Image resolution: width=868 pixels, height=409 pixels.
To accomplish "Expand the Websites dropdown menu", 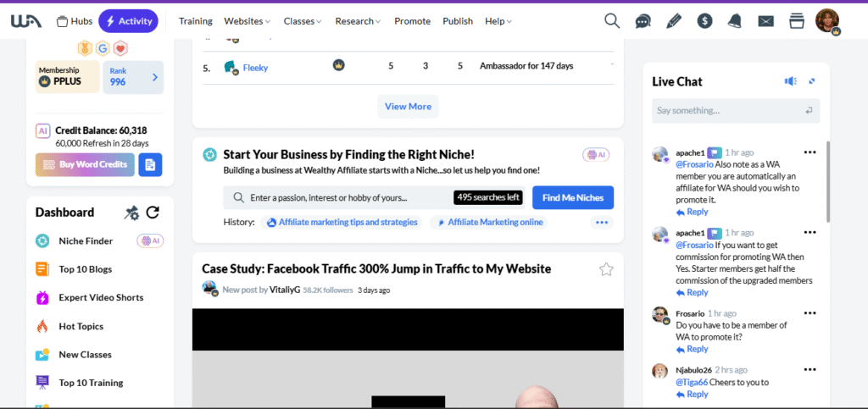I will click(x=247, y=21).
